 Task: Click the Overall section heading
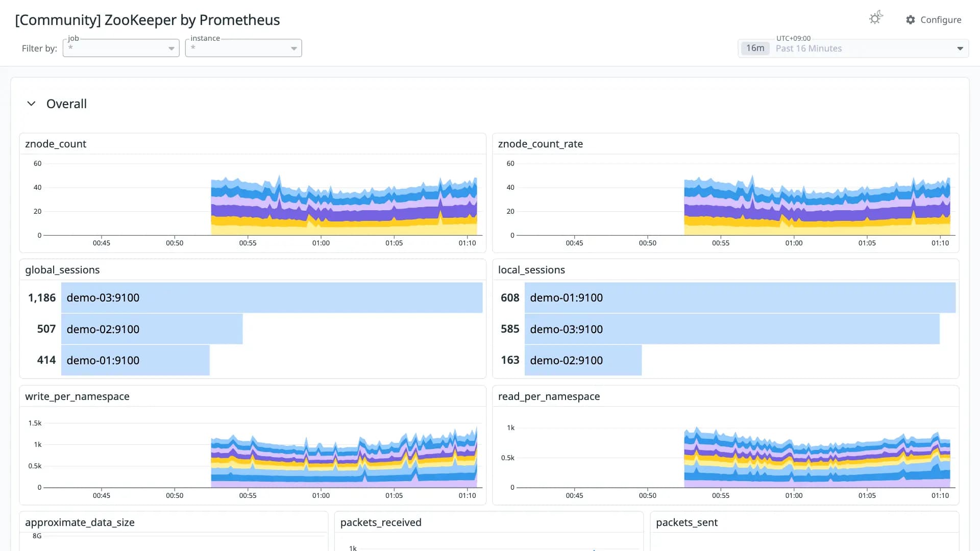tap(66, 104)
